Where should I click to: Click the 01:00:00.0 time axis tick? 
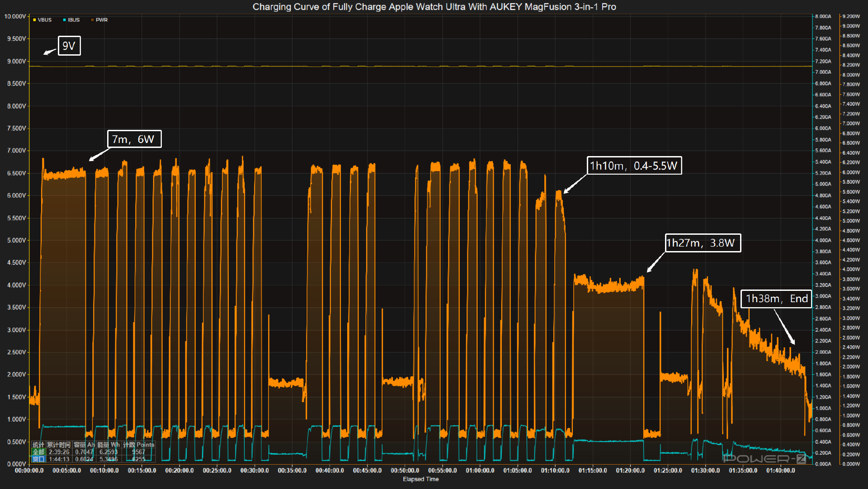click(x=480, y=470)
